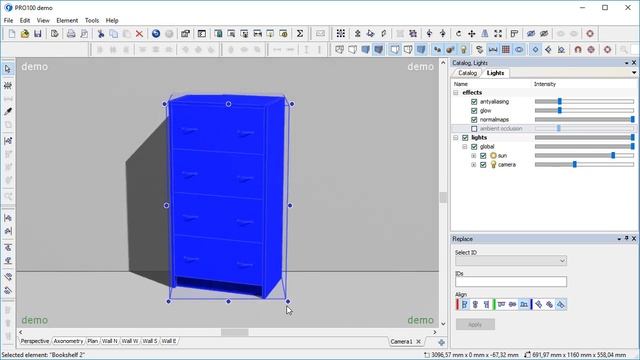Select the blue bookshelf in the viewport
Image resolution: width=640 pixels, height=360 pixels.
pos(227,196)
